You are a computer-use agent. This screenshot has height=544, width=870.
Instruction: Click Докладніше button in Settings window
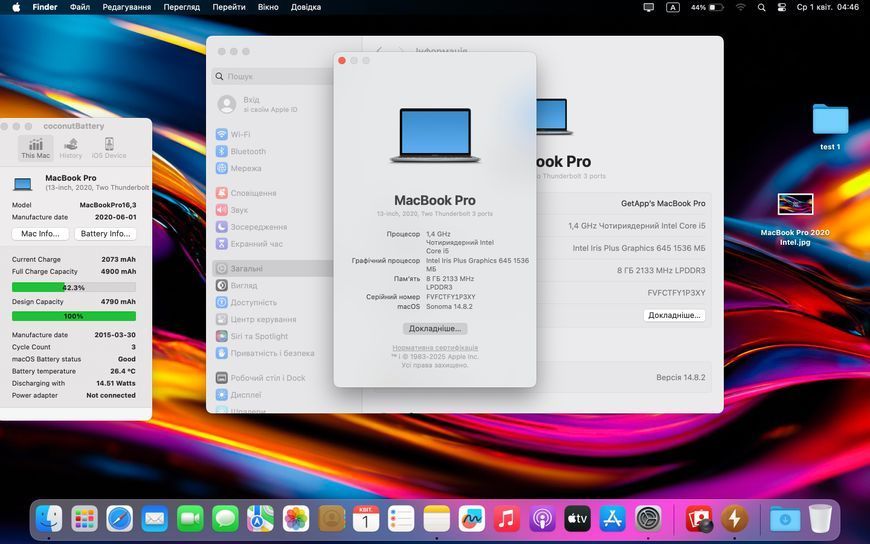(x=674, y=315)
